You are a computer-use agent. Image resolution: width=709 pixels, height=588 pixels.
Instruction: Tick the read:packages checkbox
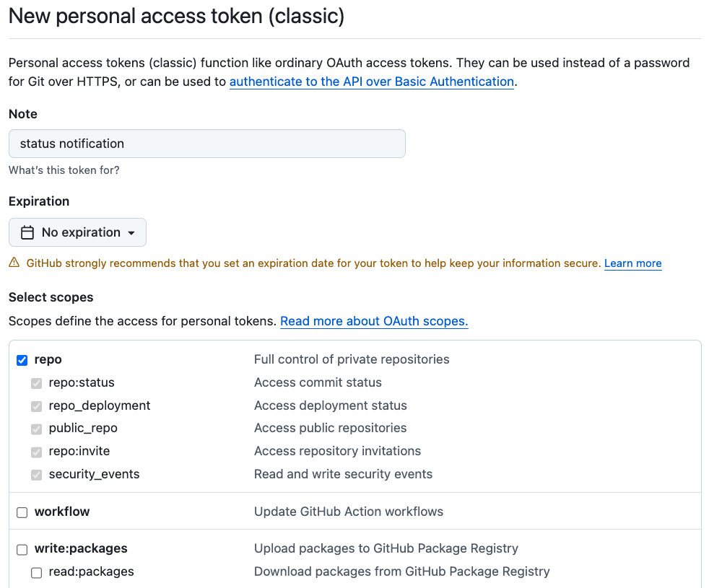(x=36, y=573)
